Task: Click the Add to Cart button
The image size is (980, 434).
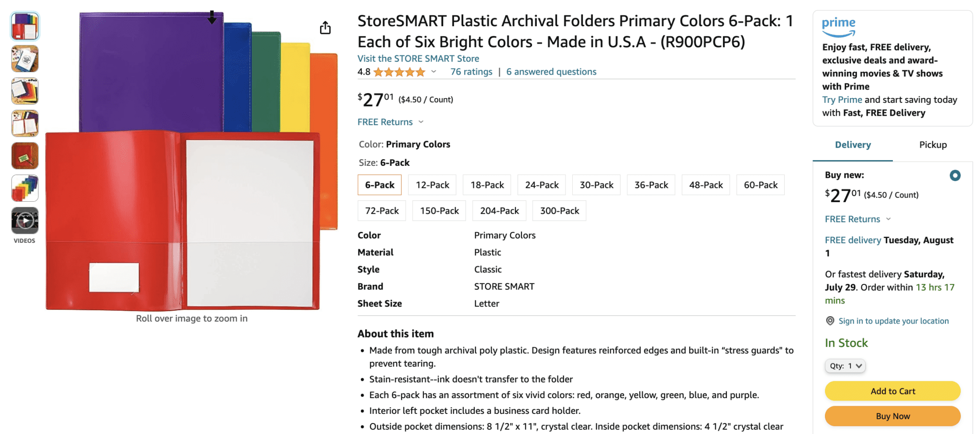Action: coord(892,391)
